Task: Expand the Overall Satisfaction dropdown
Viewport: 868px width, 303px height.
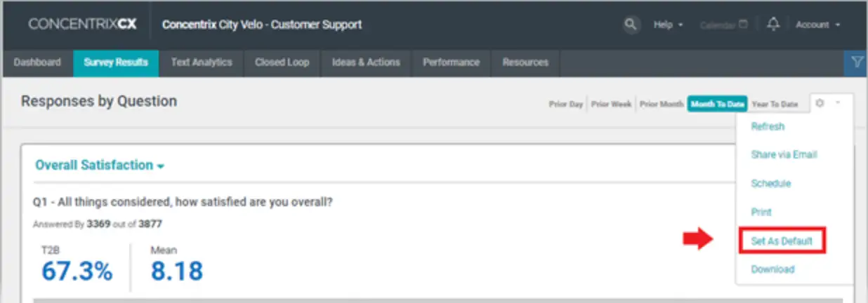Action: [100, 166]
